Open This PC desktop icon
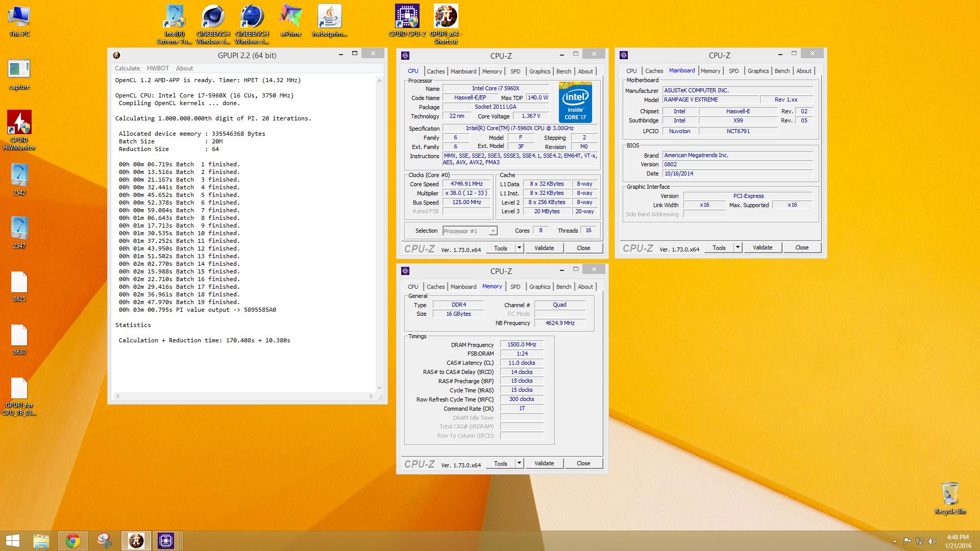 tap(19, 20)
